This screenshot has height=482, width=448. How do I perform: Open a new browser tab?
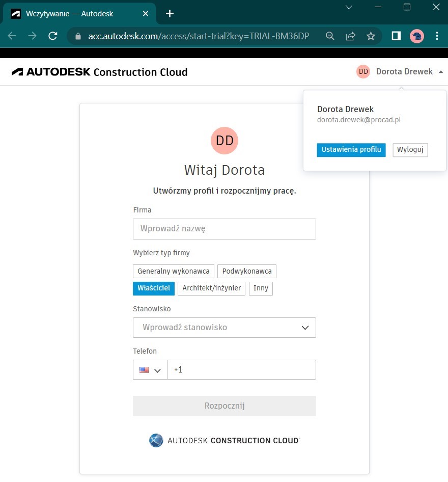pos(170,14)
